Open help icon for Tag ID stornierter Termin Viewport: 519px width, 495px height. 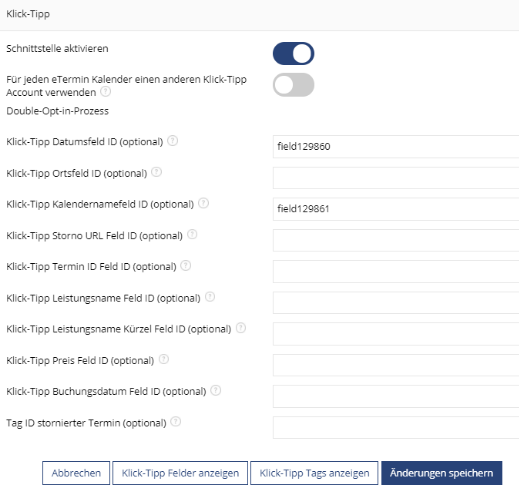(175, 422)
